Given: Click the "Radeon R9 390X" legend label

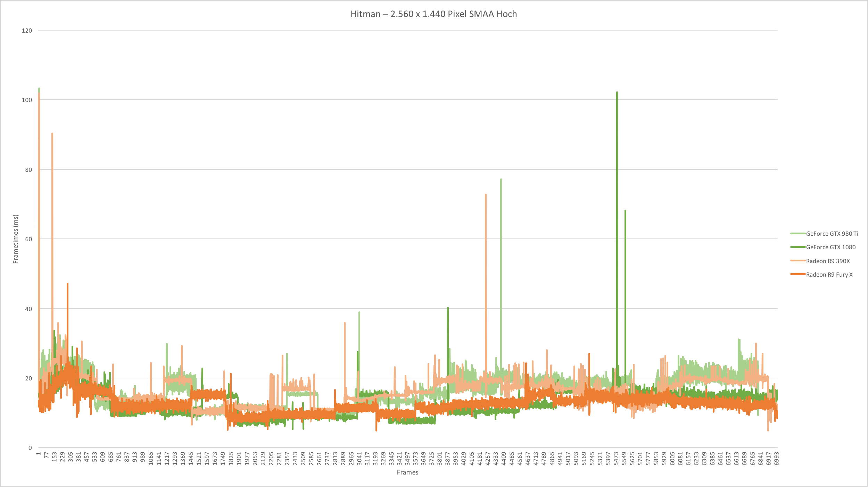Looking at the screenshot, I should coord(828,261).
